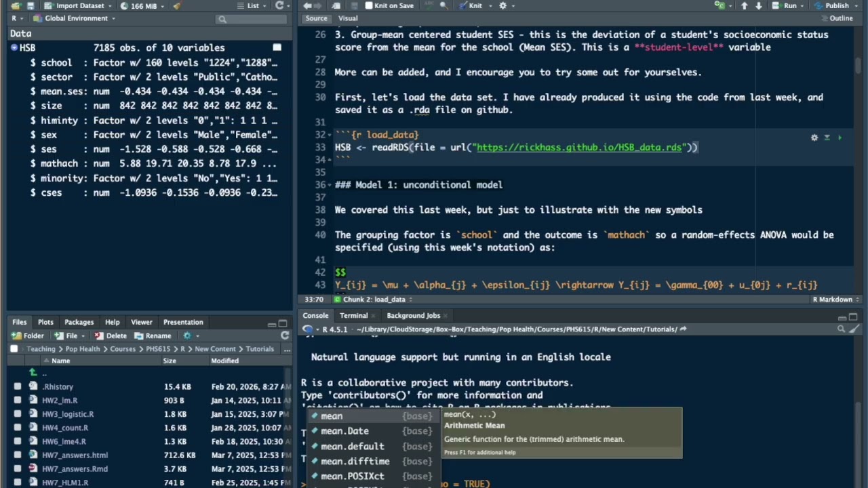Image resolution: width=868 pixels, height=488 pixels.
Task: Open the R language dropdown in Environment pane
Action: tap(18, 18)
